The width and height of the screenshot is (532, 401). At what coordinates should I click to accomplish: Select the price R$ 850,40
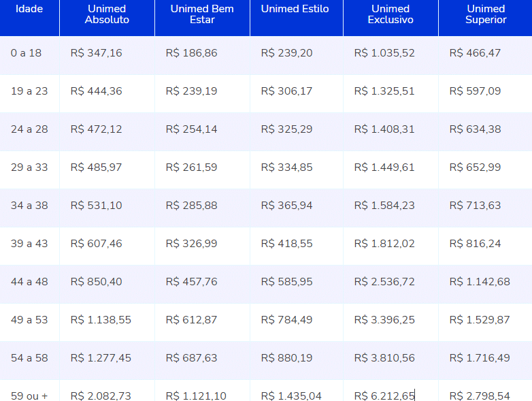click(97, 281)
